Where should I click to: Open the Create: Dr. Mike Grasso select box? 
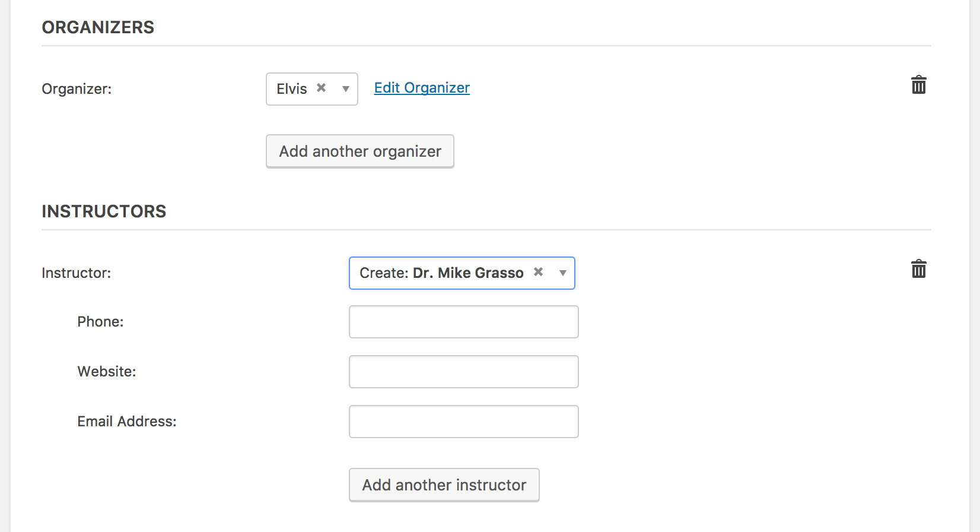(x=441, y=273)
